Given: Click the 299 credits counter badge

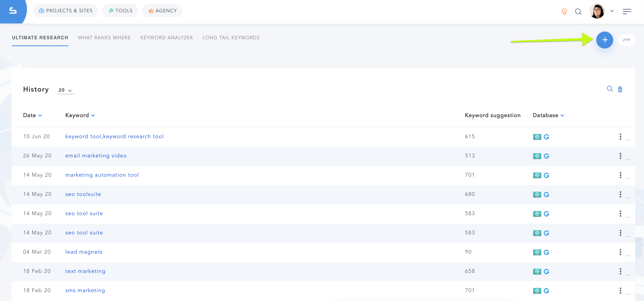Looking at the screenshot, I should point(627,40).
